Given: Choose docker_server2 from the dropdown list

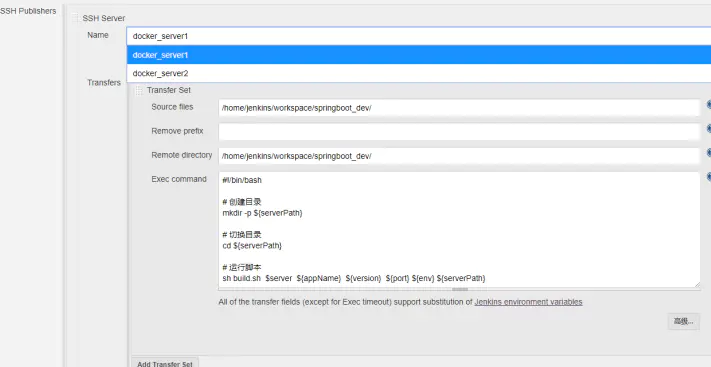Looking at the screenshot, I should (x=419, y=73).
